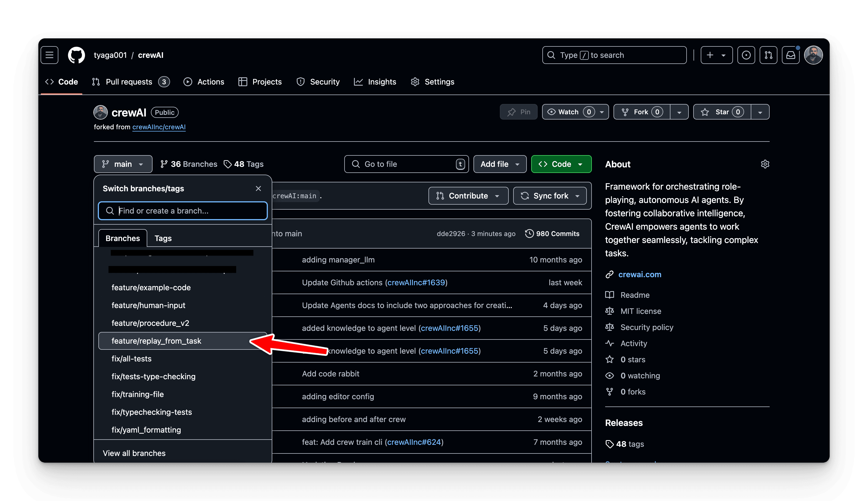
Task: Open the notifications inbox
Action: [790, 55]
